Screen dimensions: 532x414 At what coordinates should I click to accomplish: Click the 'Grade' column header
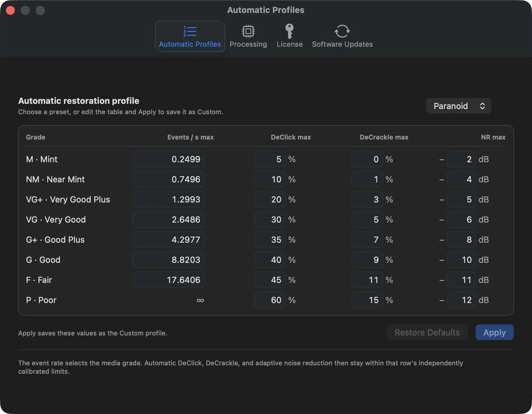pos(36,137)
